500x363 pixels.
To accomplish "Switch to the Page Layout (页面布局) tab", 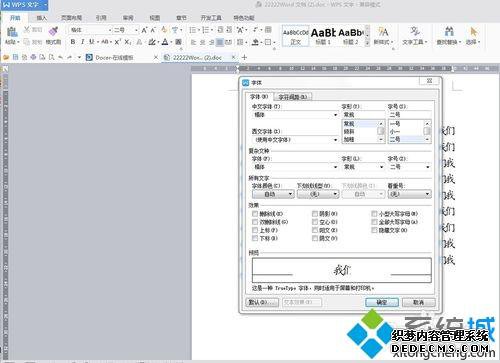I will pos(71,18).
